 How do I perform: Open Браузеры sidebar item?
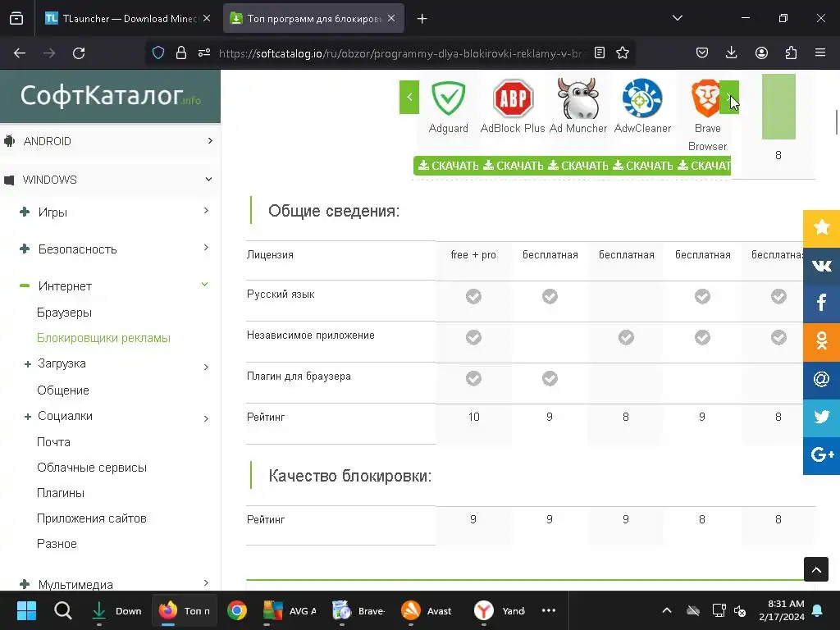coord(64,313)
